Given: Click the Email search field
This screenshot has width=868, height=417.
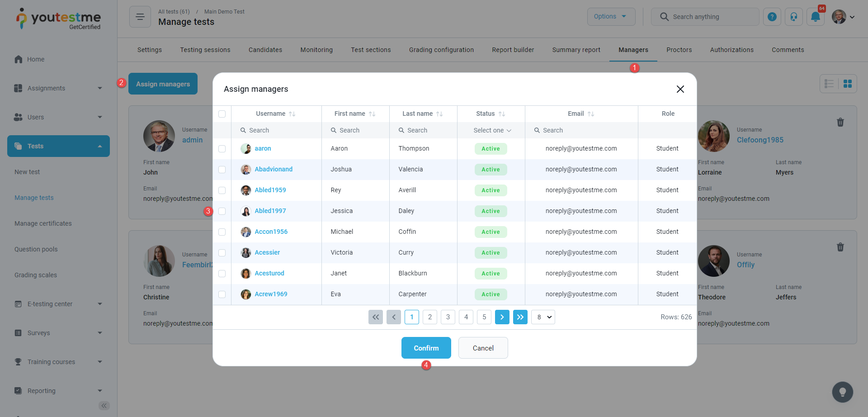Looking at the screenshot, I should [581, 130].
